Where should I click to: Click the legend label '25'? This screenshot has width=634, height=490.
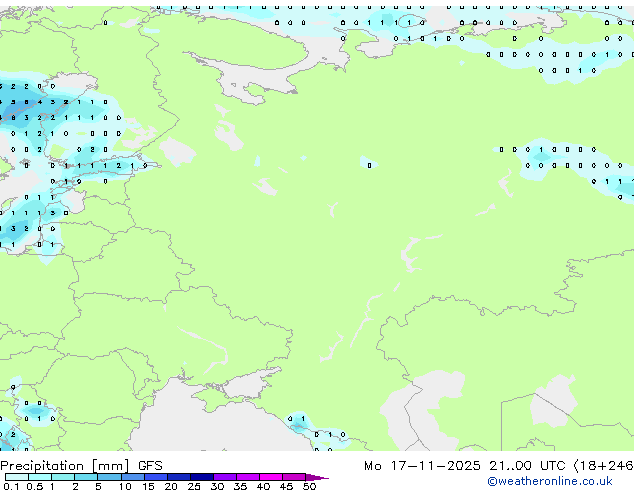pyautogui.click(x=194, y=486)
